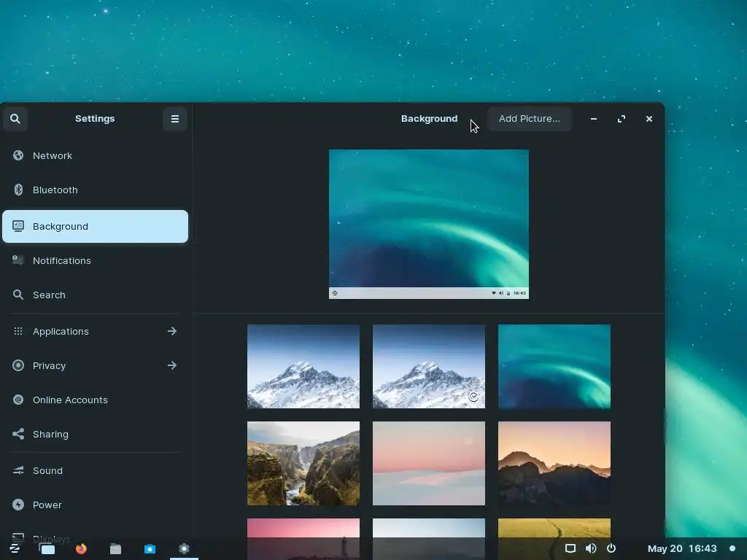Click the Power lightning icon
Viewport: 747px width, 560px height.
point(18,505)
